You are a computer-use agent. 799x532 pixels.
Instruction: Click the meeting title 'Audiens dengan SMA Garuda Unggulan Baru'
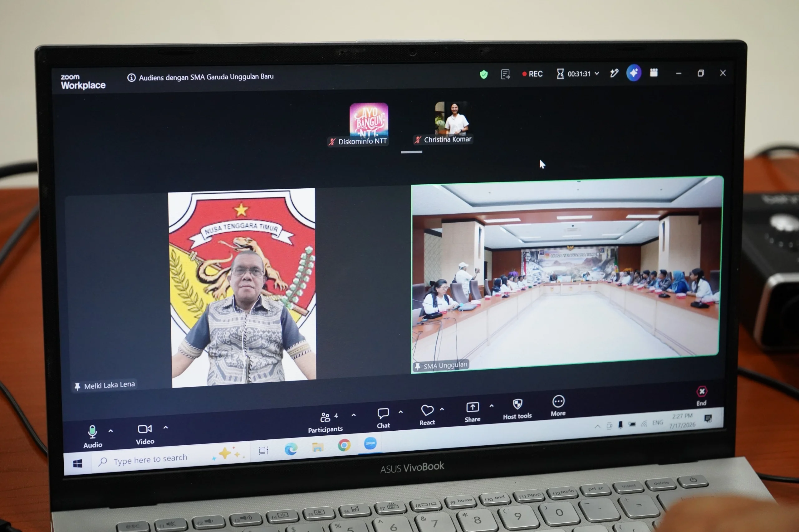click(x=206, y=77)
